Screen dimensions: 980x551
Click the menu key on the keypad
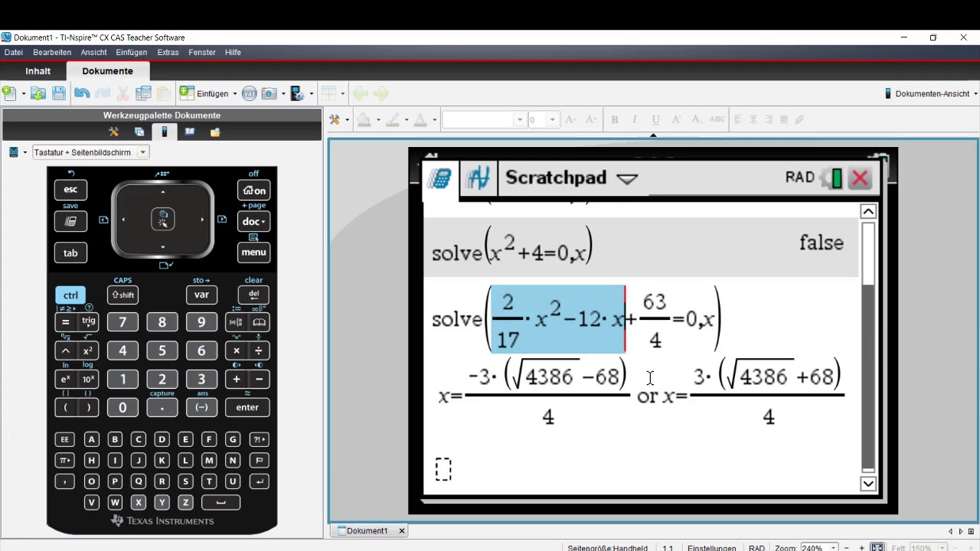pos(253,253)
